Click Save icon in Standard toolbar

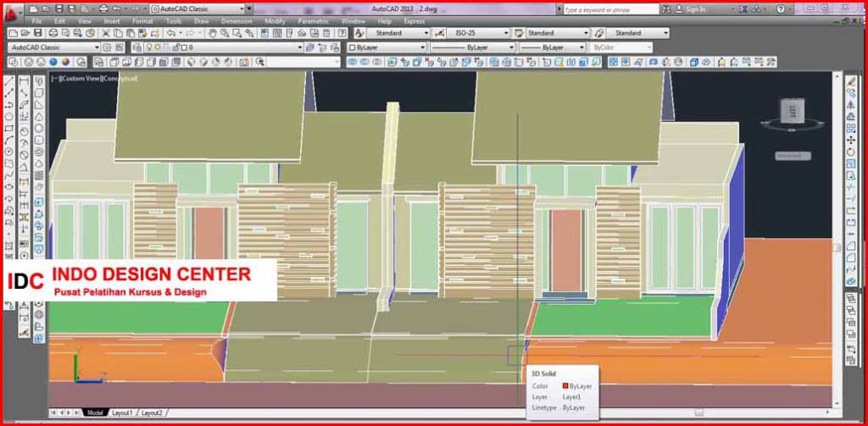[38, 33]
